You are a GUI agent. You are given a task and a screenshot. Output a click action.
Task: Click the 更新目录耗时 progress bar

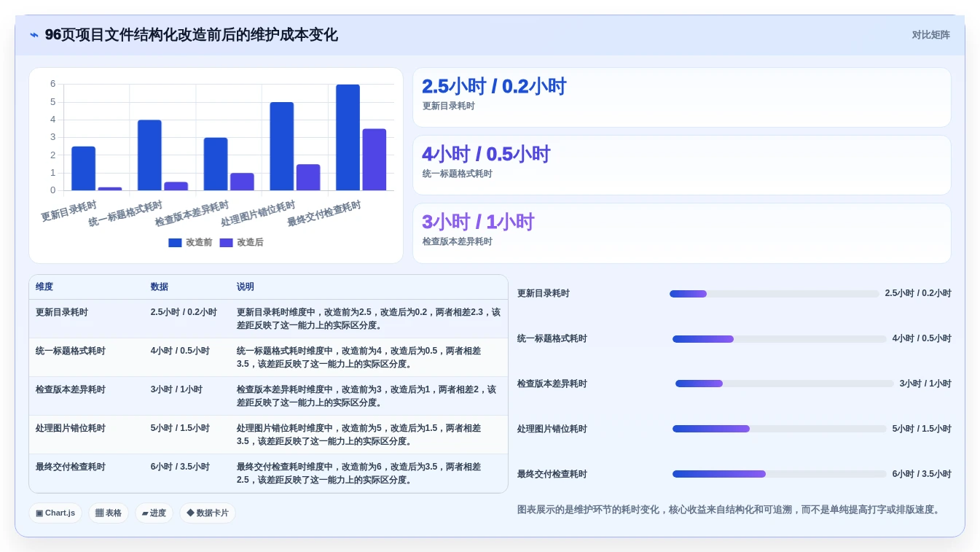pyautogui.click(x=775, y=294)
